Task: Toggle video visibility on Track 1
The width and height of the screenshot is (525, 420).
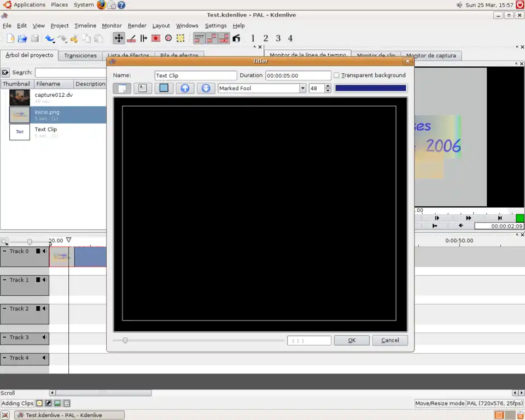Action: click(x=38, y=279)
